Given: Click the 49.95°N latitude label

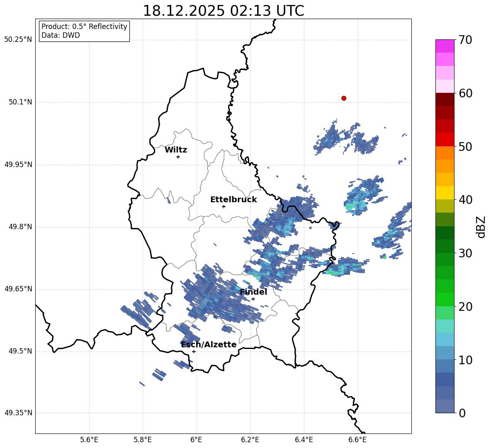Looking at the screenshot, I should (18, 165).
